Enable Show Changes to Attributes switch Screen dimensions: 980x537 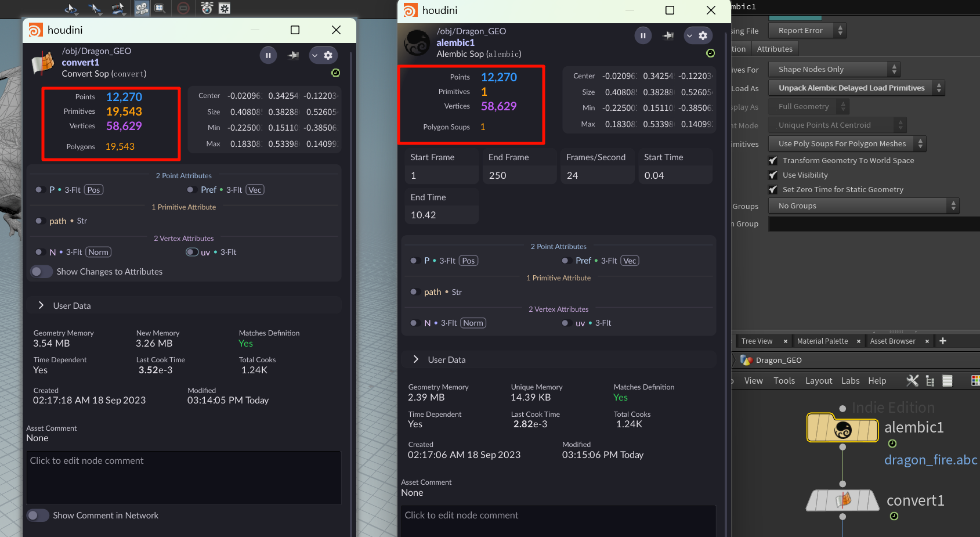(x=41, y=272)
